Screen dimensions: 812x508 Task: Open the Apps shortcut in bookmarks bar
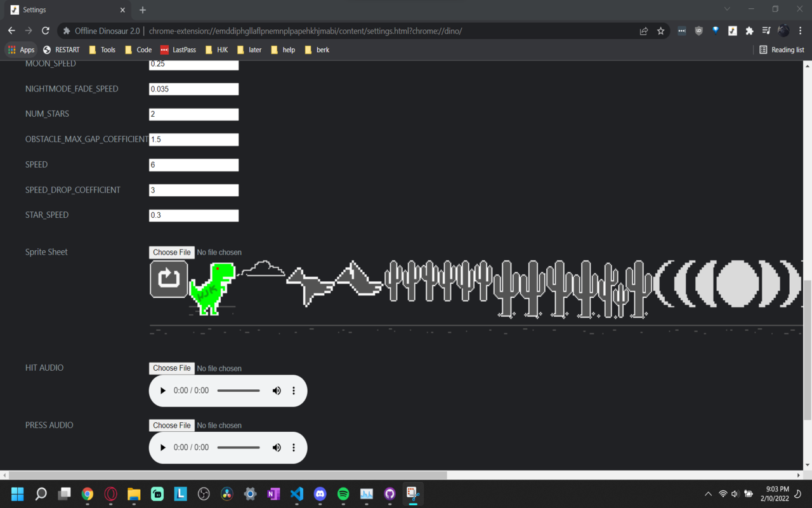pos(21,50)
